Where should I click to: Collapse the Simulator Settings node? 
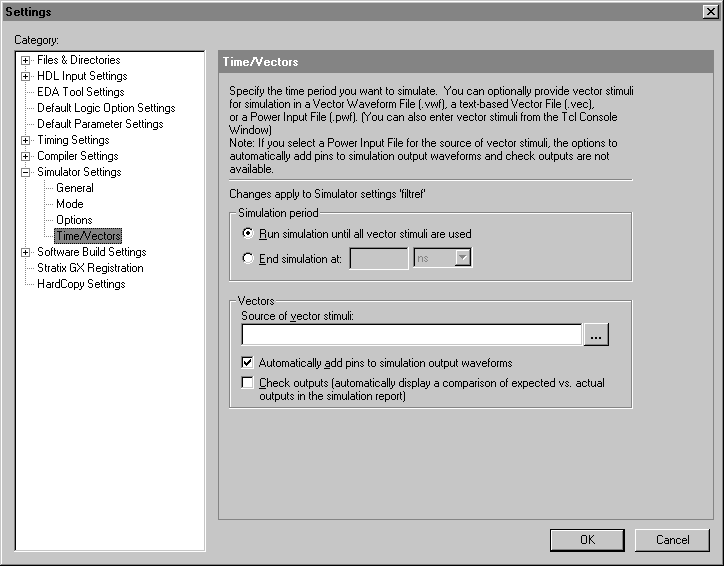point(25,172)
